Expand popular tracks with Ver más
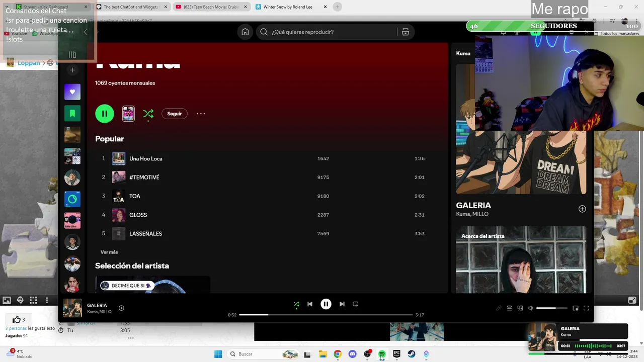The image size is (644, 362). 109,252
